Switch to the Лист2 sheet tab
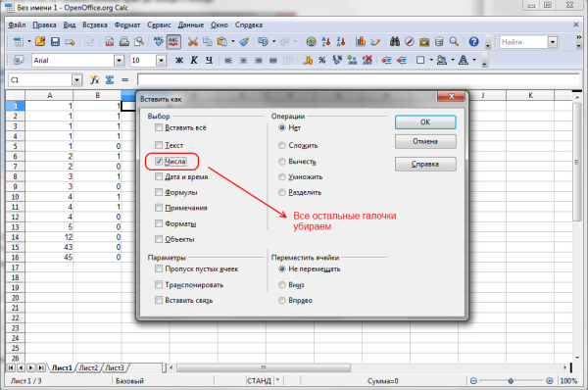 [x=88, y=367]
